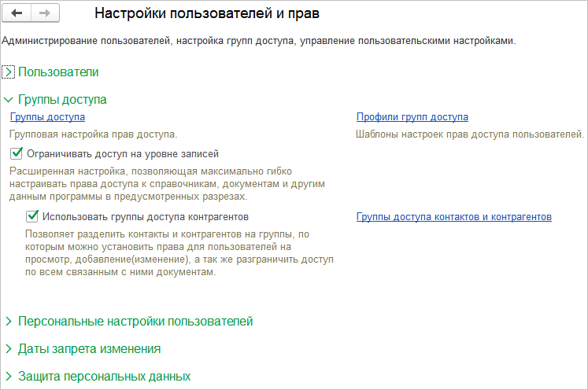Disable the Использовать группы доступа контрагентов checkbox
Screen dimensions: 588x390
click(33, 216)
